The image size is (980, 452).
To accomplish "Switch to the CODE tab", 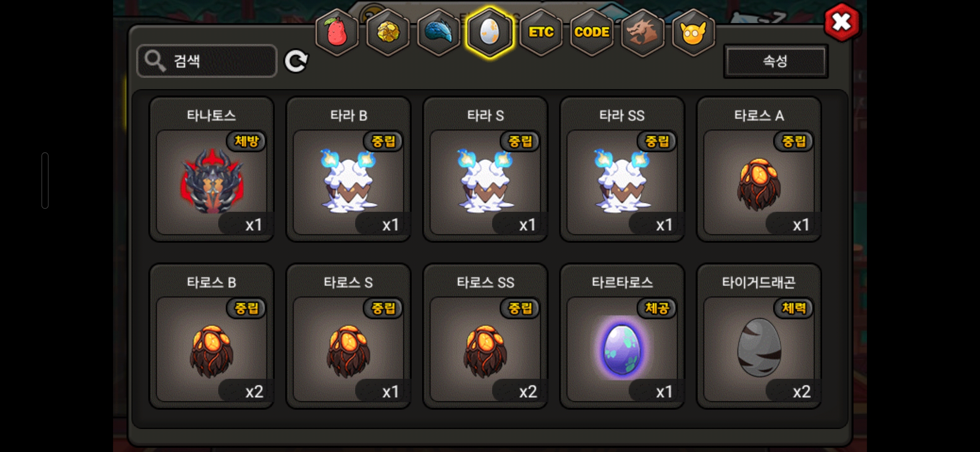I will [592, 32].
